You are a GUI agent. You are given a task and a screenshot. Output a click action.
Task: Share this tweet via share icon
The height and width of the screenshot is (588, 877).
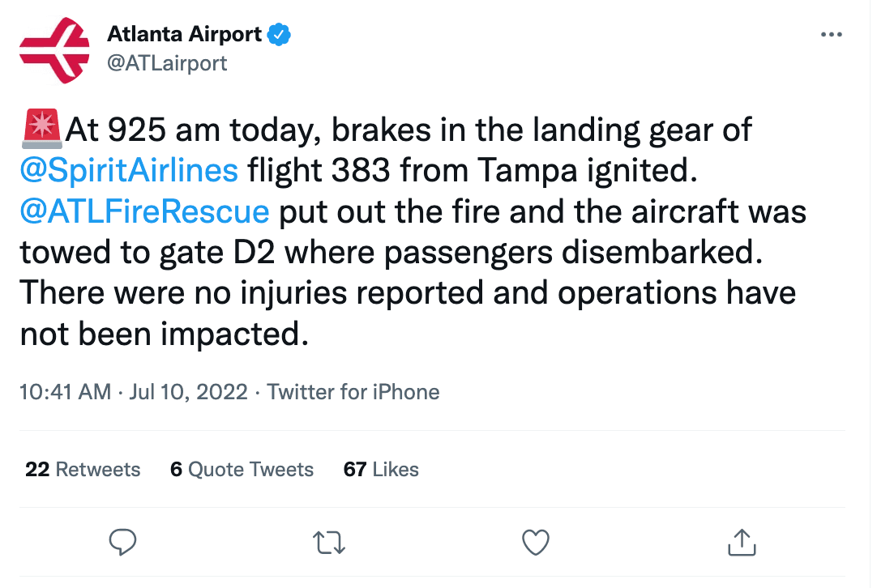[742, 542]
